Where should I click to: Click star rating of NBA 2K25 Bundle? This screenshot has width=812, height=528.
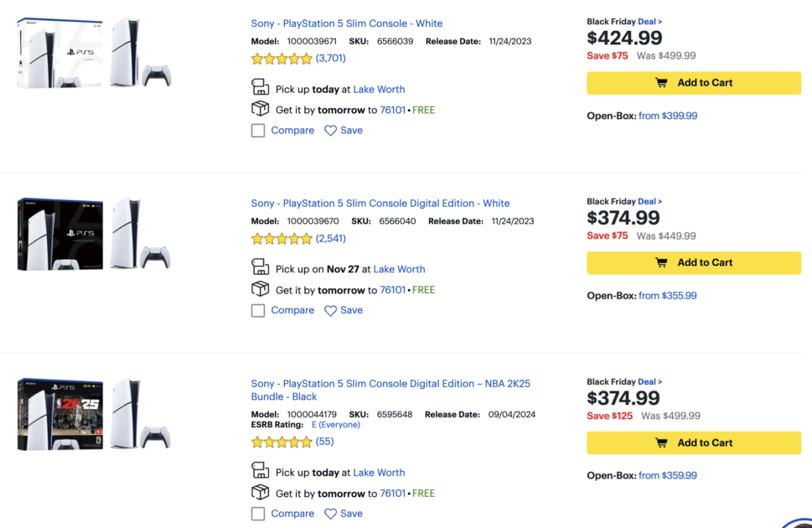(281, 442)
